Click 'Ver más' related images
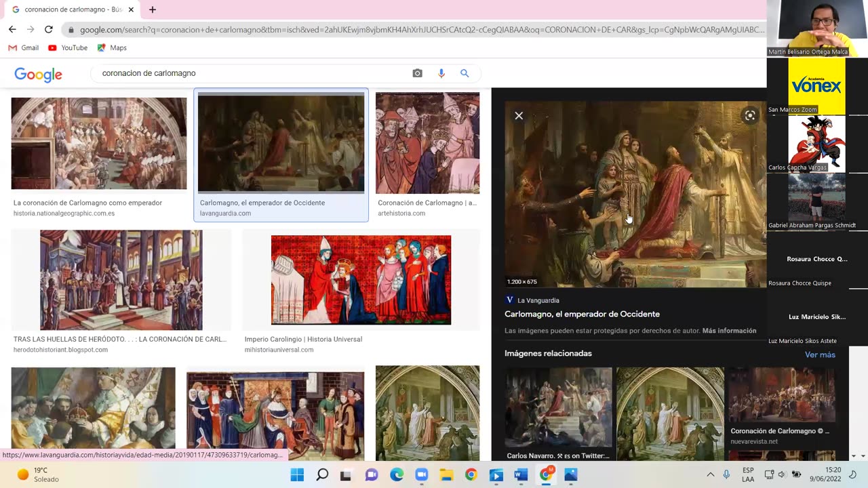The image size is (868, 488). tap(820, 354)
